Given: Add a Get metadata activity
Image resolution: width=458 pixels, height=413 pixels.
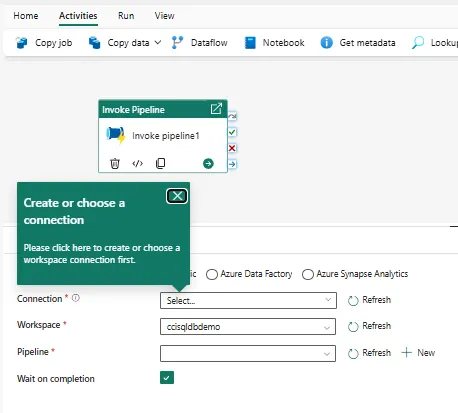Looking at the screenshot, I should 358,43.
